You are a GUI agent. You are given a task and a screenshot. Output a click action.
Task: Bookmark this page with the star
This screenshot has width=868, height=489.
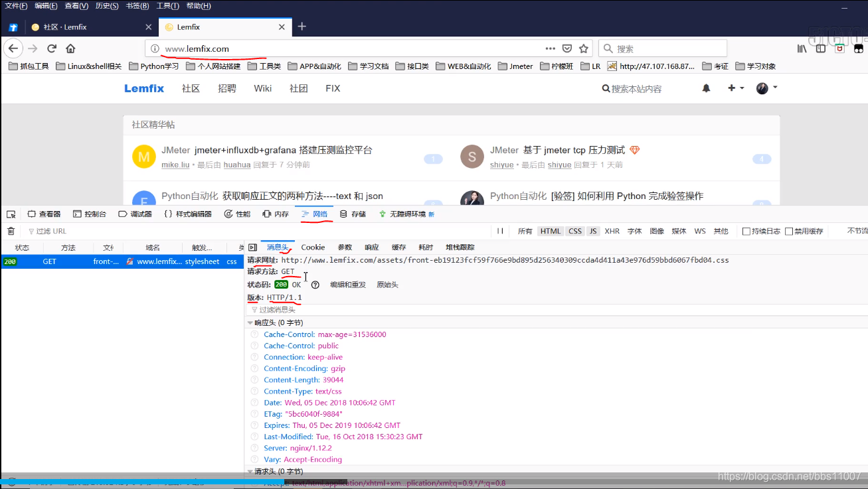584,48
